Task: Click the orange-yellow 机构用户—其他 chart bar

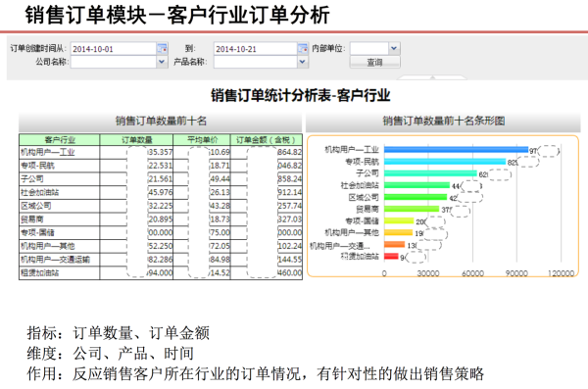Action: coord(398,233)
